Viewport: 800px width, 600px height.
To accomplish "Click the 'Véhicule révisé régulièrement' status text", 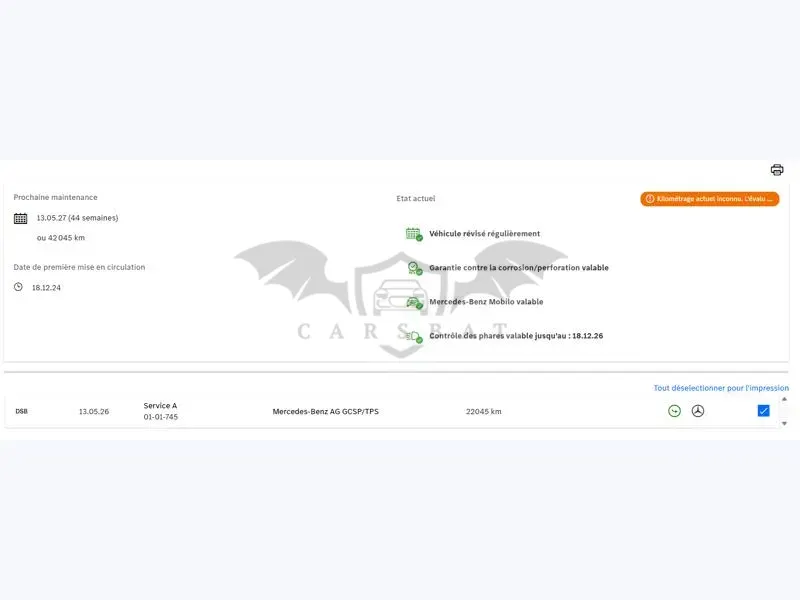I will pyautogui.click(x=484, y=234).
